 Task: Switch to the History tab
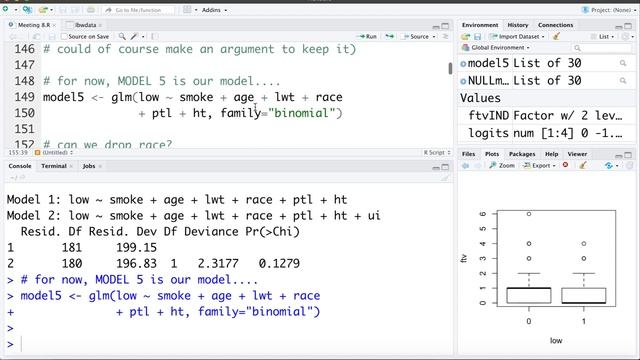[518, 25]
